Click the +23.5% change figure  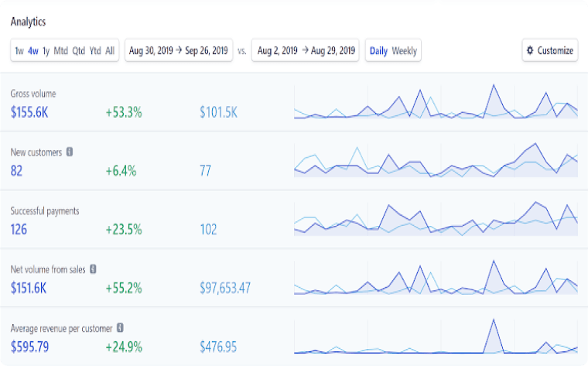[124, 230]
